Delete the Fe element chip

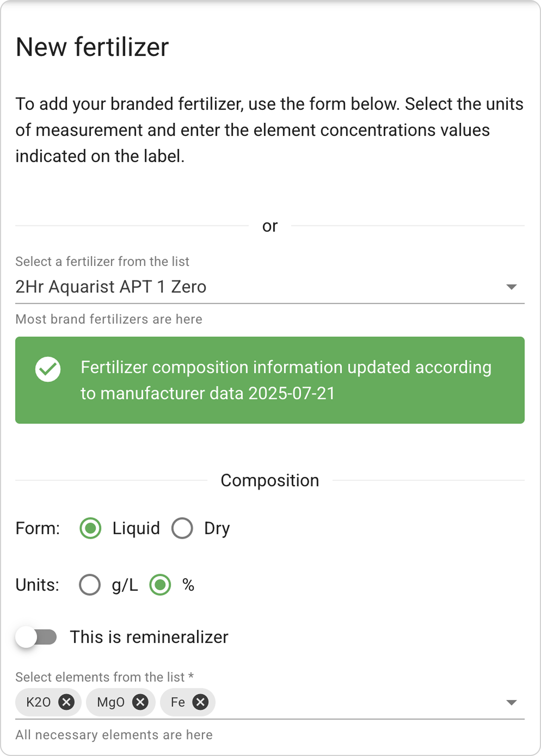200,702
